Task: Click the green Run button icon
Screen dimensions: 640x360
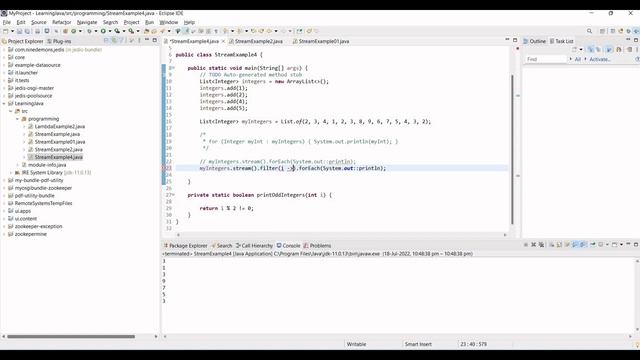Action: [x=103, y=31]
